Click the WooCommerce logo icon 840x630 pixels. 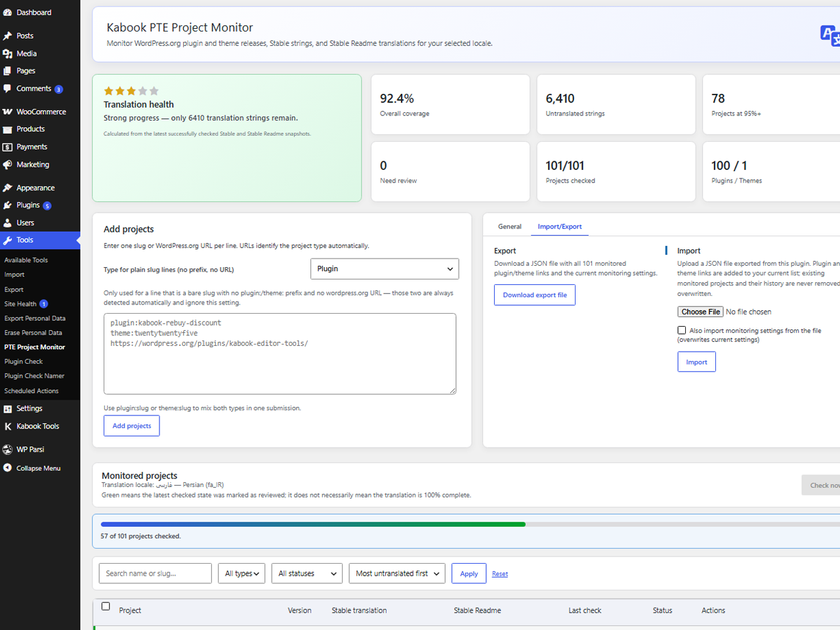click(x=7, y=112)
